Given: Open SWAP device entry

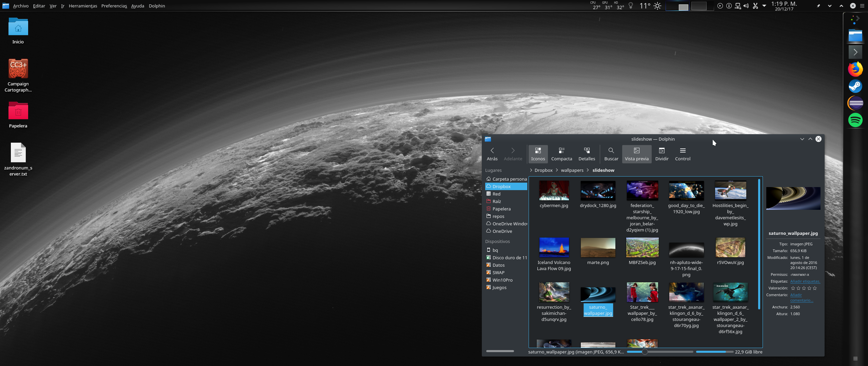Looking at the screenshot, I should click(x=506, y=272).
